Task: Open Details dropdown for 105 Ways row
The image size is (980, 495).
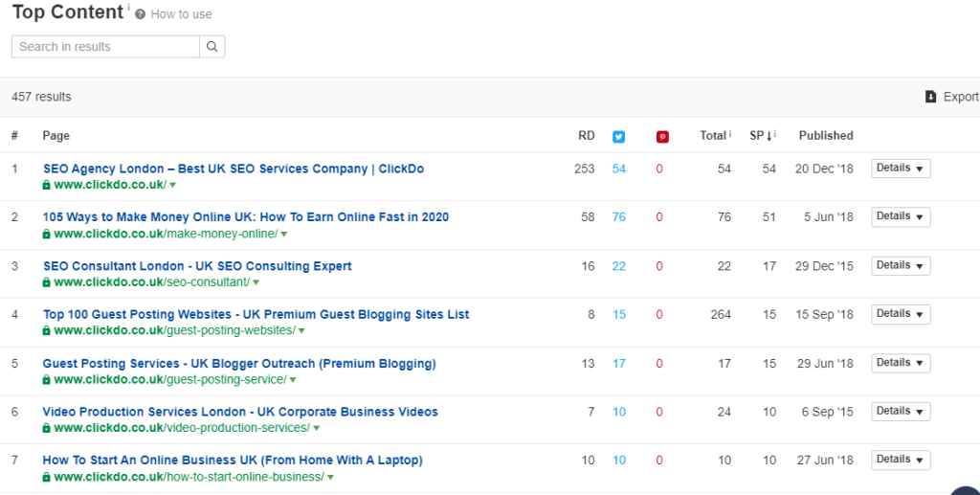Action: 901,216
